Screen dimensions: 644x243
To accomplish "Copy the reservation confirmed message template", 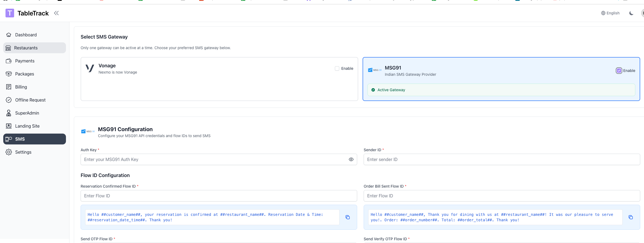I will coord(347,217).
